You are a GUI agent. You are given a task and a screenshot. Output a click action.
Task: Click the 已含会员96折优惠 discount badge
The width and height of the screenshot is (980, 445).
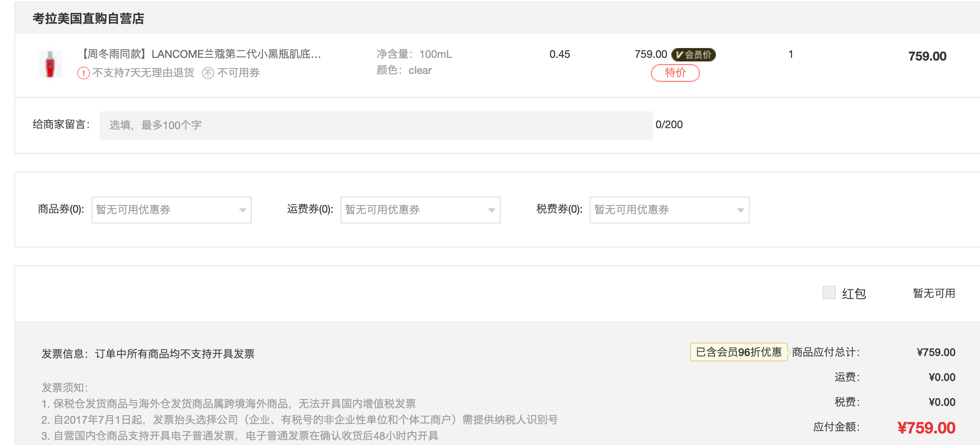click(x=739, y=352)
